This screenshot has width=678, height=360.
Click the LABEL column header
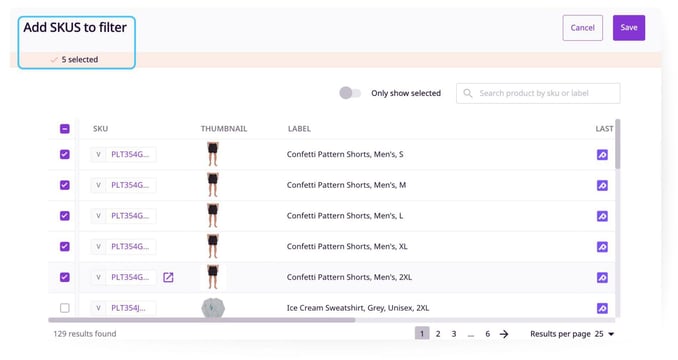pos(299,129)
